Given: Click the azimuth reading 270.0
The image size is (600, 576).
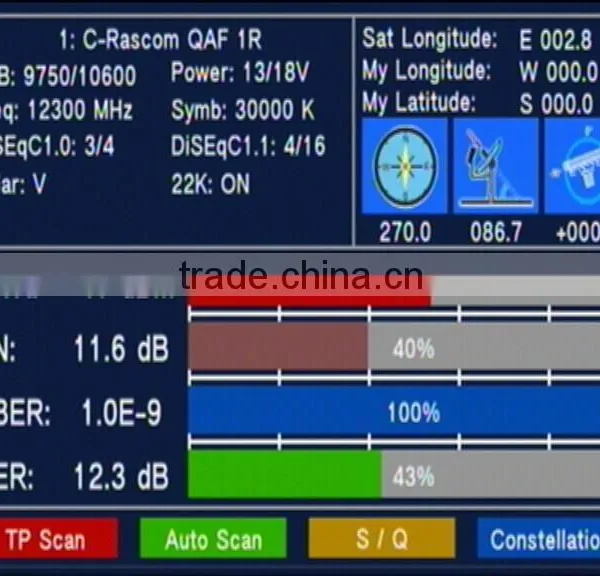Looking at the screenshot, I should point(405,232).
